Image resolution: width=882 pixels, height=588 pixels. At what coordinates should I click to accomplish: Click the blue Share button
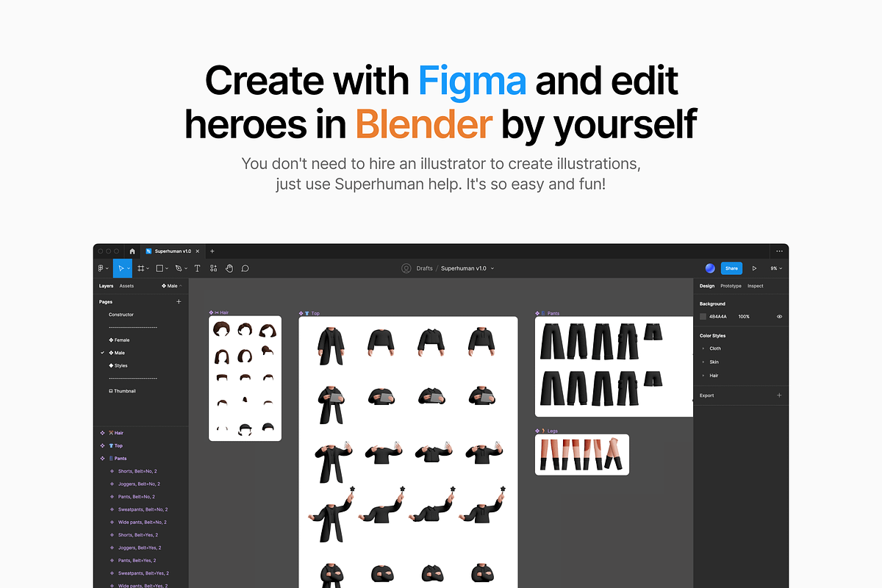[x=731, y=268]
